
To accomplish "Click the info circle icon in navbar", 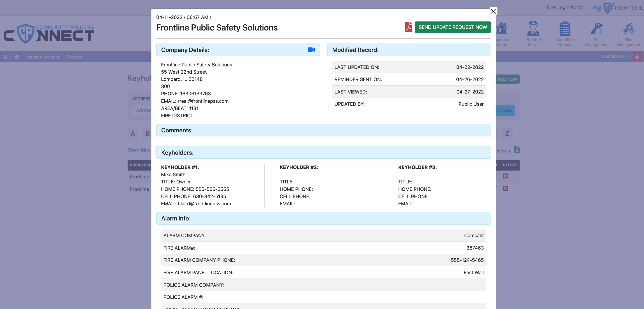I will [17, 57].
